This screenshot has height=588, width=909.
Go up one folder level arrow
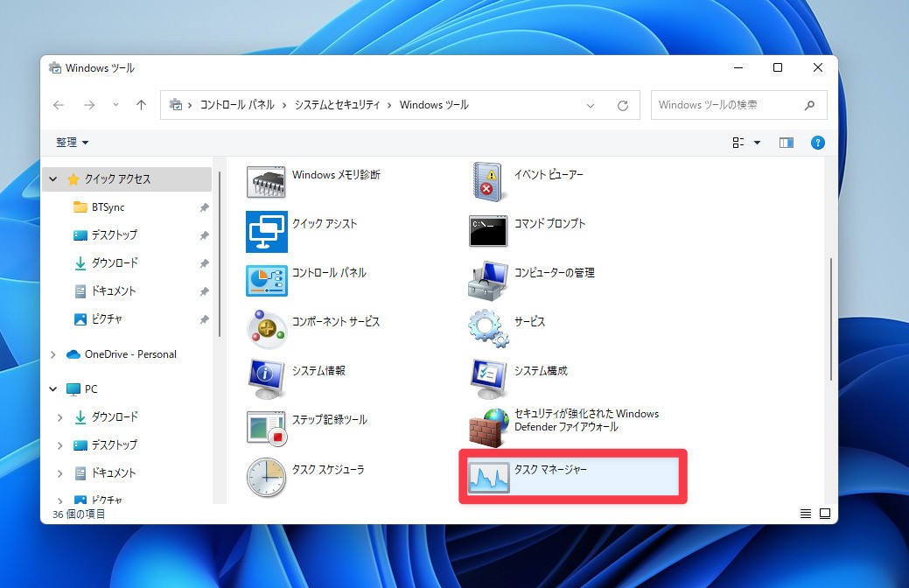(x=141, y=105)
